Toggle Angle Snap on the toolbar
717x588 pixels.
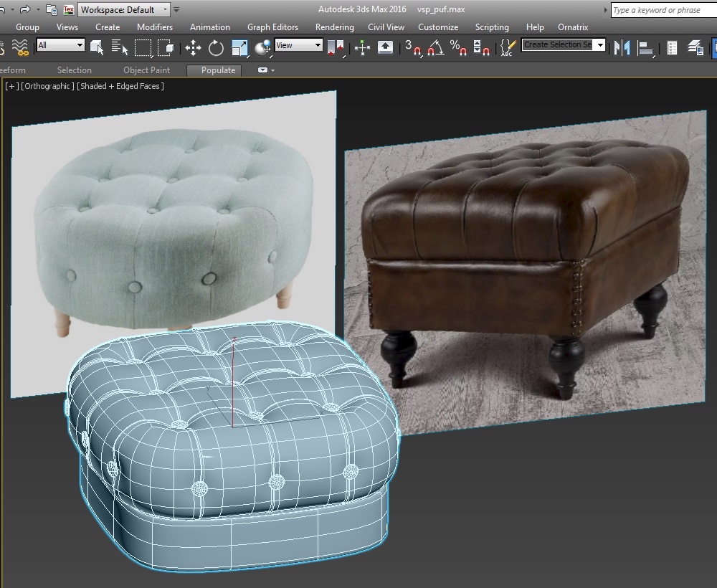point(435,48)
